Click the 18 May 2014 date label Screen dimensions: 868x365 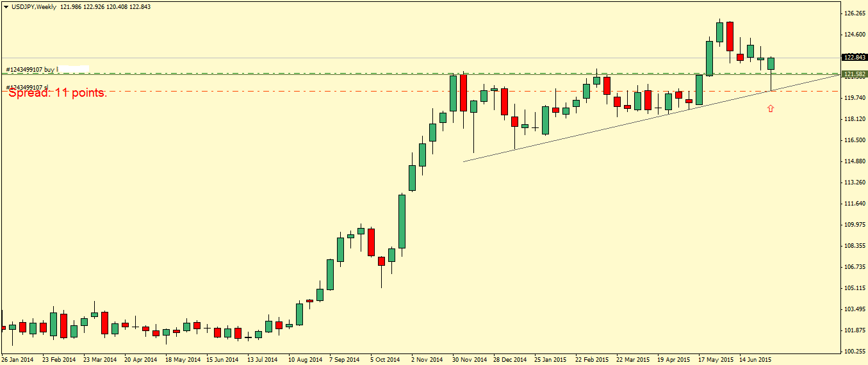pyautogui.click(x=182, y=360)
